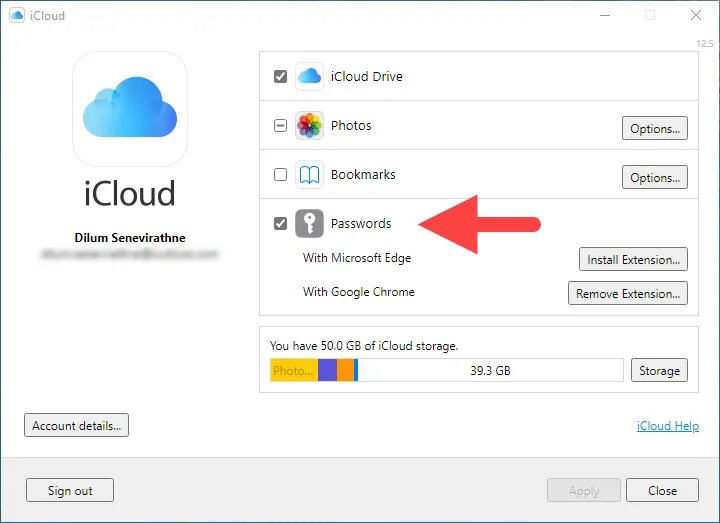Click the purple storage bar segment
The width and height of the screenshot is (720, 523).
point(327,370)
